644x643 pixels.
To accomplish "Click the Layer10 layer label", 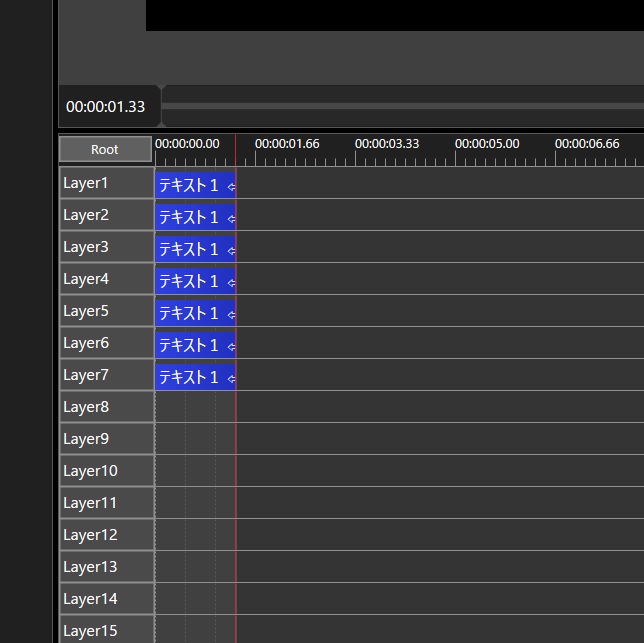I will point(106,471).
